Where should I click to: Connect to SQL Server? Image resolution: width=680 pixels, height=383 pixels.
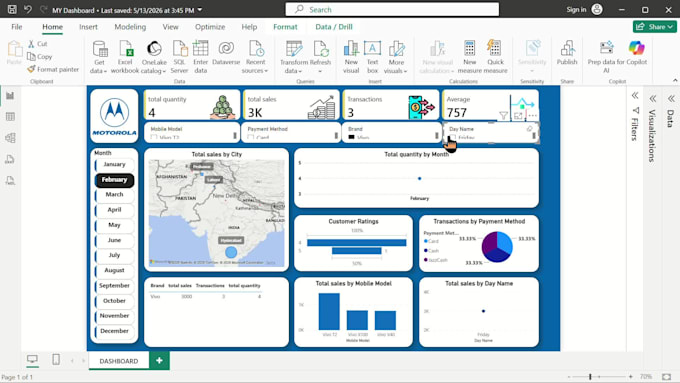click(x=179, y=57)
